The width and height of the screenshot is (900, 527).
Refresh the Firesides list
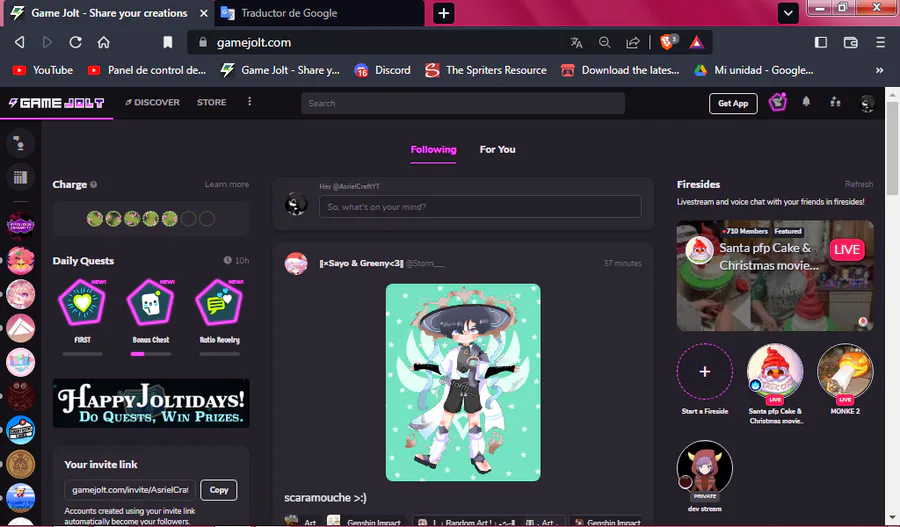tap(859, 184)
